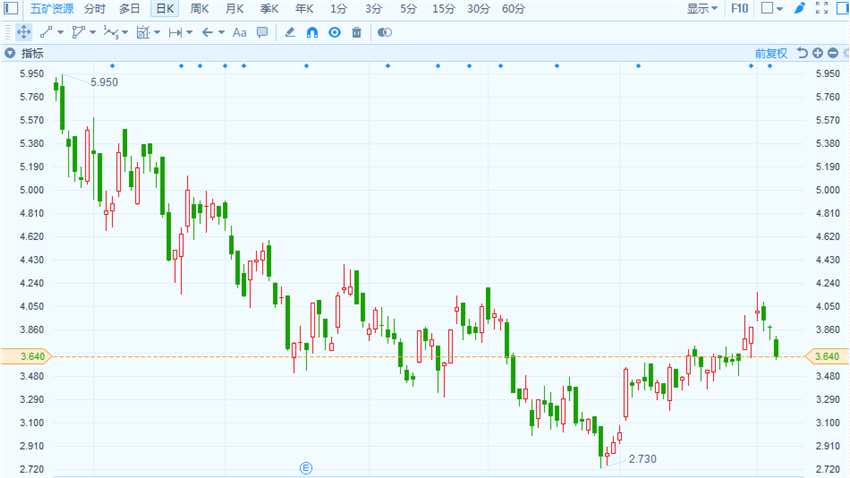Click the undo reset chart arrow

click(x=802, y=53)
